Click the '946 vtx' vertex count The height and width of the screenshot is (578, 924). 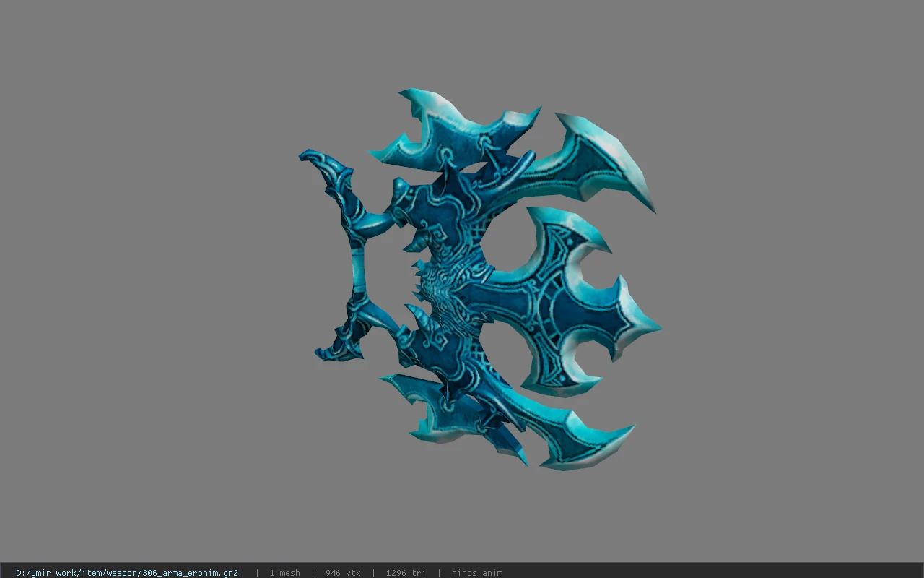pyautogui.click(x=343, y=573)
